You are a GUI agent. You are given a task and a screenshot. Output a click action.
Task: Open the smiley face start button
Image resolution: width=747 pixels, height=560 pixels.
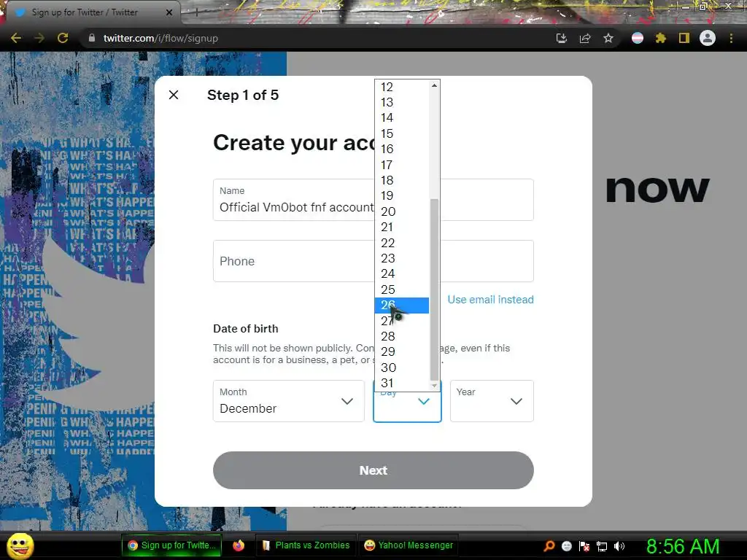click(x=20, y=545)
